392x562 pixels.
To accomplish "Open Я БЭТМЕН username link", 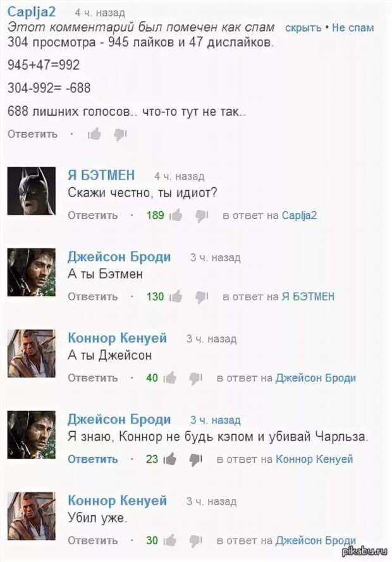I will [x=101, y=175].
